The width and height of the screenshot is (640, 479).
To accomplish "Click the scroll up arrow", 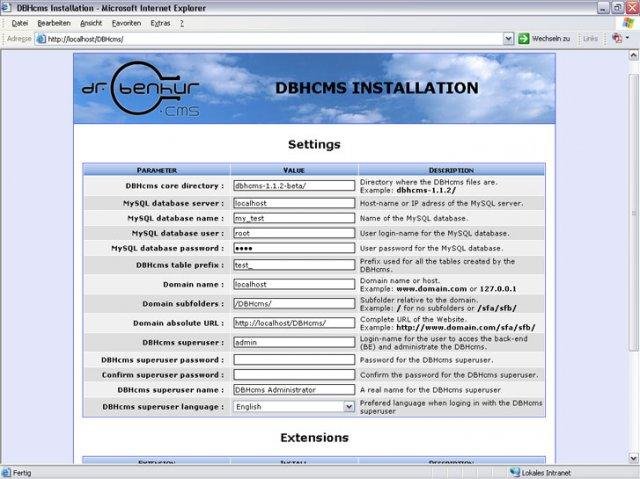I will tap(633, 55).
